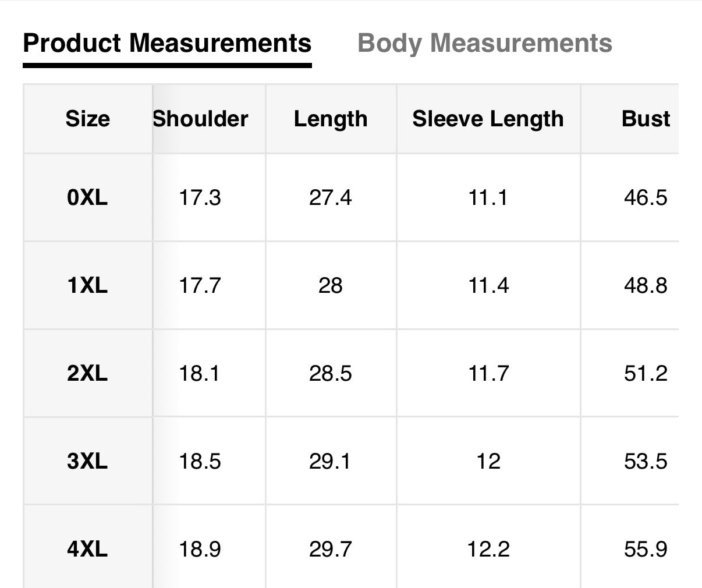The height and width of the screenshot is (588, 702).
Task: Click the Bust column header
Action: (646, 119)
